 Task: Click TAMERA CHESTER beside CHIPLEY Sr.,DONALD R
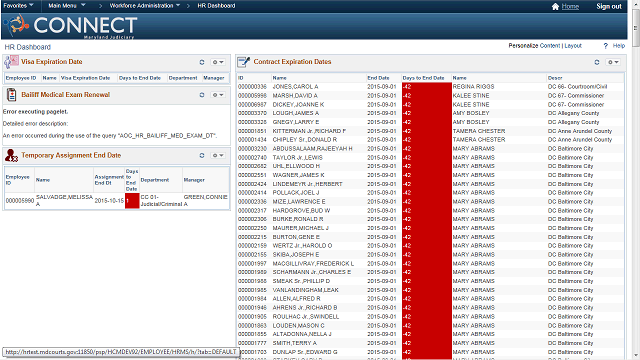coord(479,140)
